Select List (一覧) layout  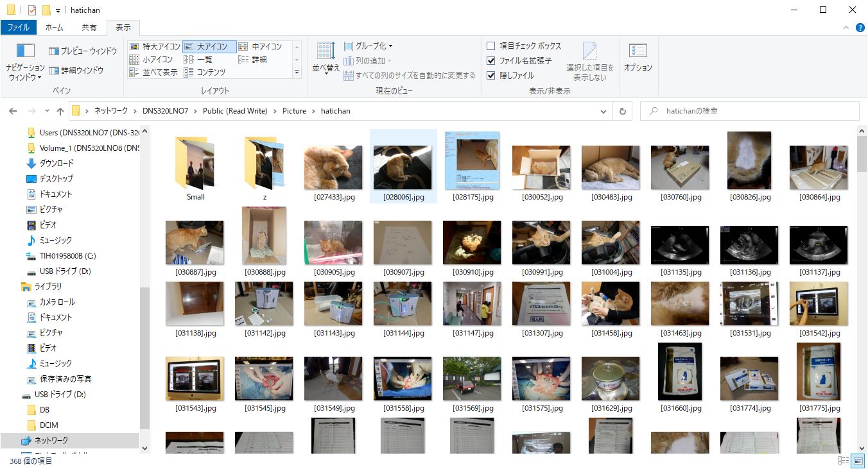[198, 59]
